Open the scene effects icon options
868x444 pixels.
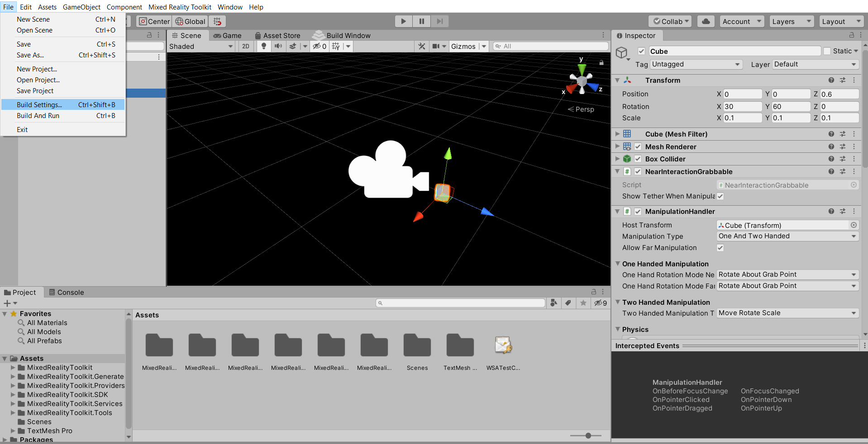click(x=293, y=46)
